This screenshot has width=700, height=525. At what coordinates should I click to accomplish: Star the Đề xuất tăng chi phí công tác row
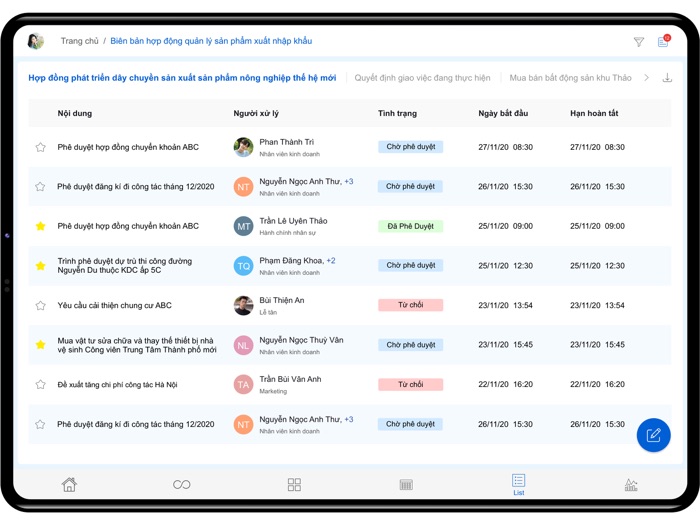tap(41, 384)
